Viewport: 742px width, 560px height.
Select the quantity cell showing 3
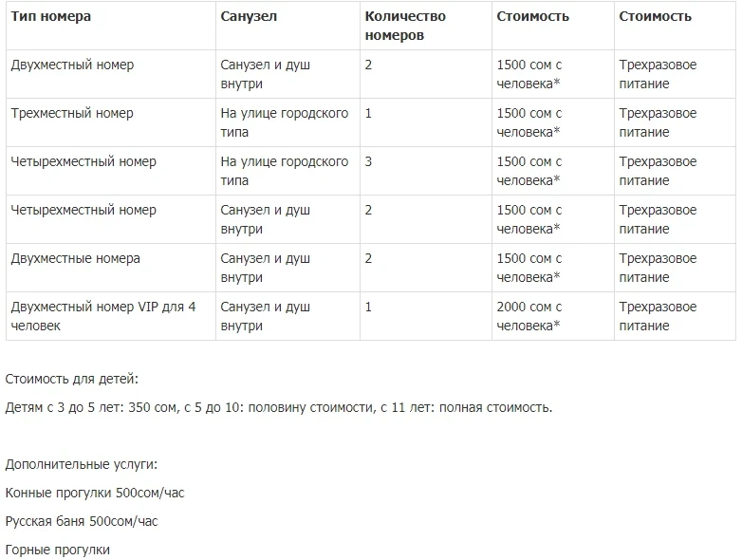pyautogui.click(x=368, y=161)
